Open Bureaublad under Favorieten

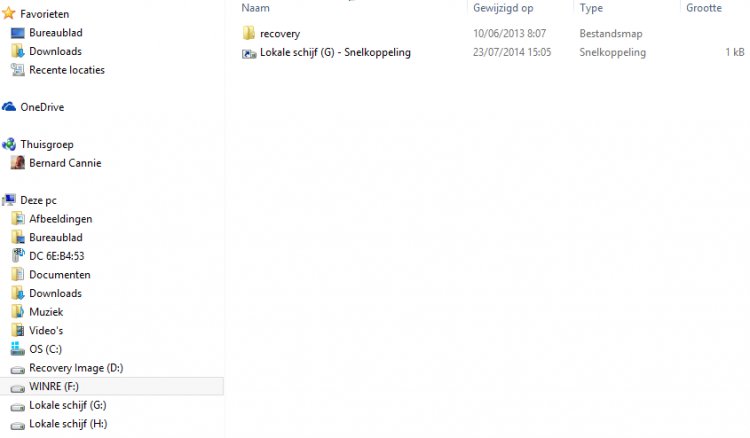click(x=56, y=33)
